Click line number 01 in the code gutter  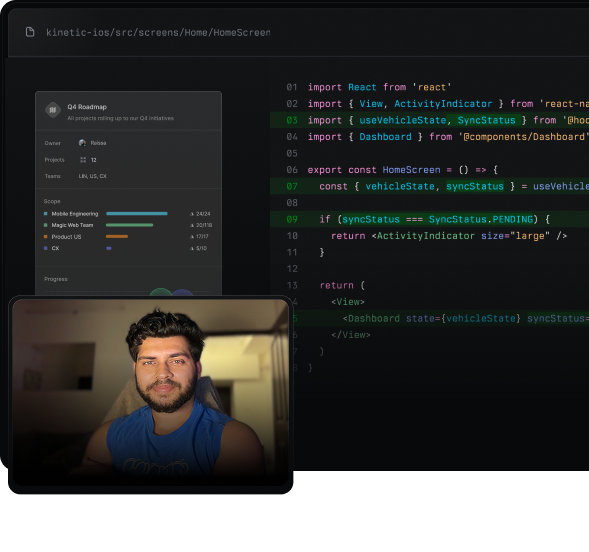[x=292, y=87]
